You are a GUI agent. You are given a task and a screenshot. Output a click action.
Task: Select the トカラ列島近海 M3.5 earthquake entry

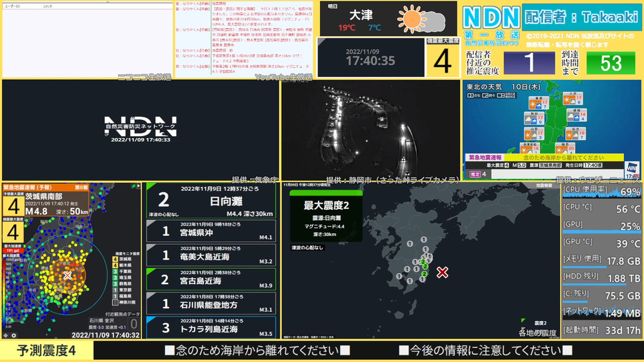pos(211,328)
